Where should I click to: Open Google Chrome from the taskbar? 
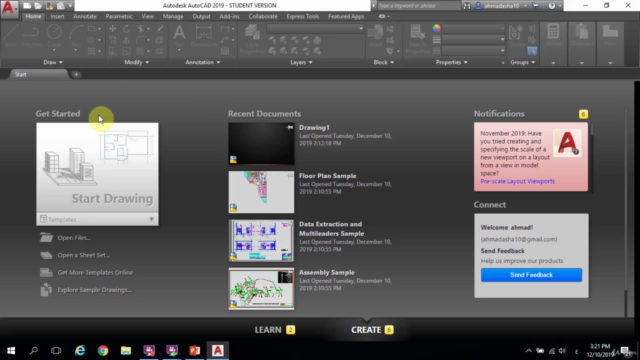(103, 350)
